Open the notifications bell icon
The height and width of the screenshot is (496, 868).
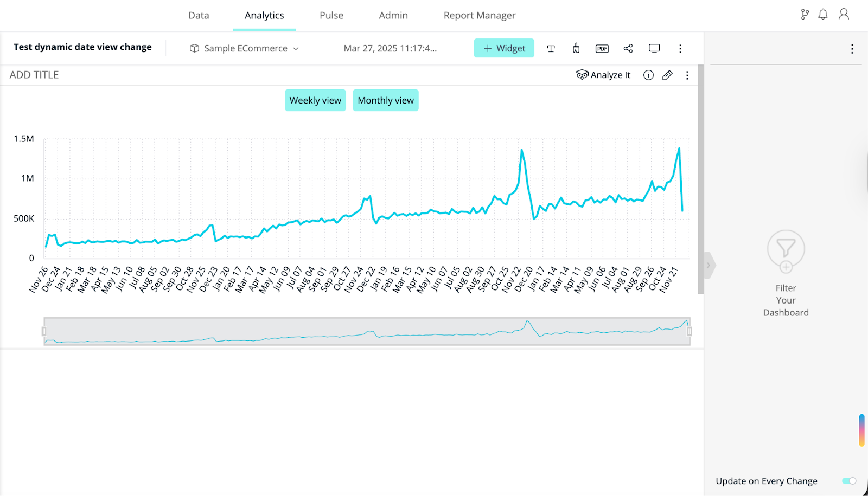(822, 15)
